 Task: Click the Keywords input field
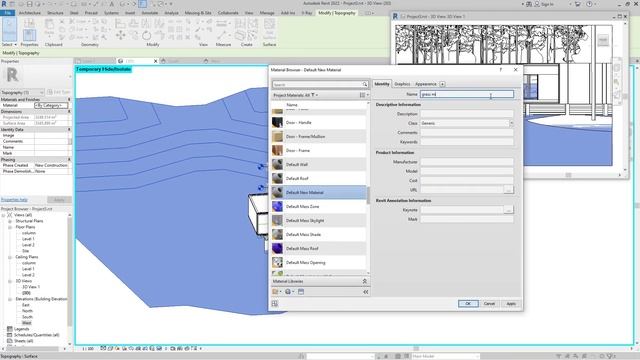coord(467,142)
